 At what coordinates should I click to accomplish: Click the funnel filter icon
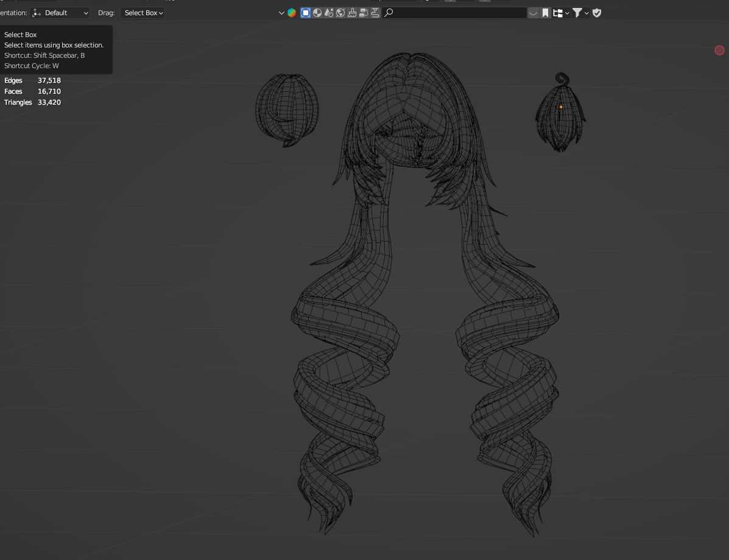point(577,13)
